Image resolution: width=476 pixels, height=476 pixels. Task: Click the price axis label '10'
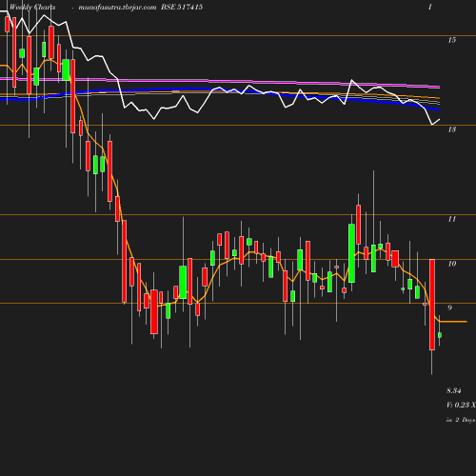pyautogui.click(x=452, y=264)
